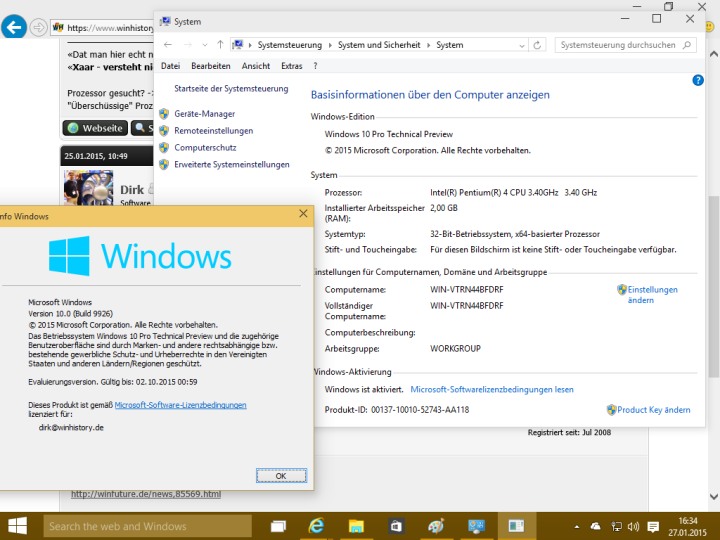Open Erweiterte Systemeinstellungen
720x540 pixels.
point(231,164)
